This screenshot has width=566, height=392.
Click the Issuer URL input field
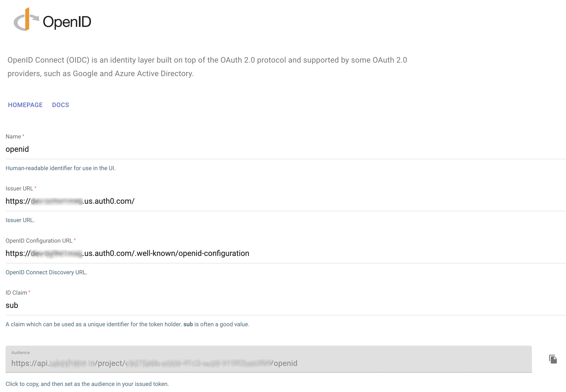pyautogui.click(x=98, y=201)
